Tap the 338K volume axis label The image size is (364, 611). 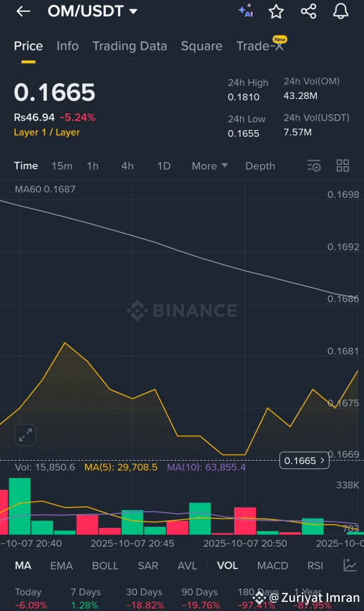[348, 485]
